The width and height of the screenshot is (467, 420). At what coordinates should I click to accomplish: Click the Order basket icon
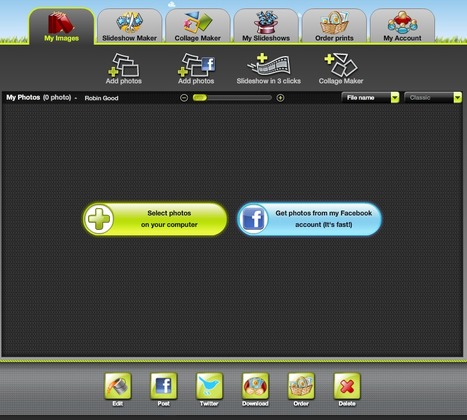(301, 386)
